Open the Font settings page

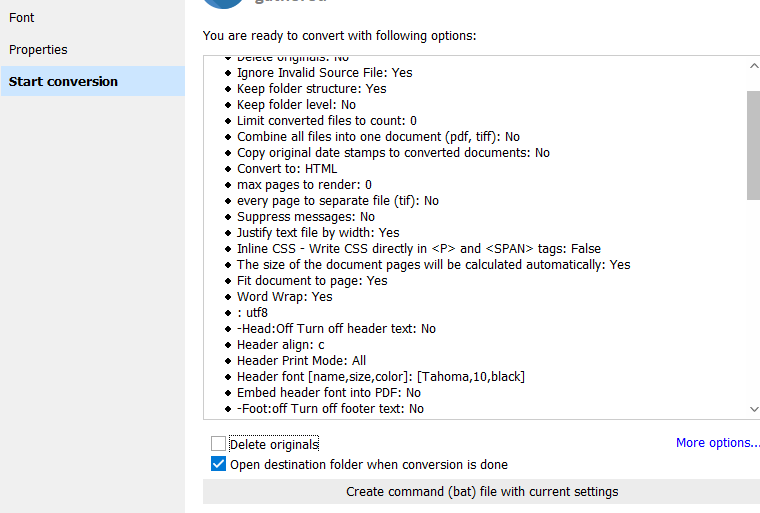coord(22,17)
